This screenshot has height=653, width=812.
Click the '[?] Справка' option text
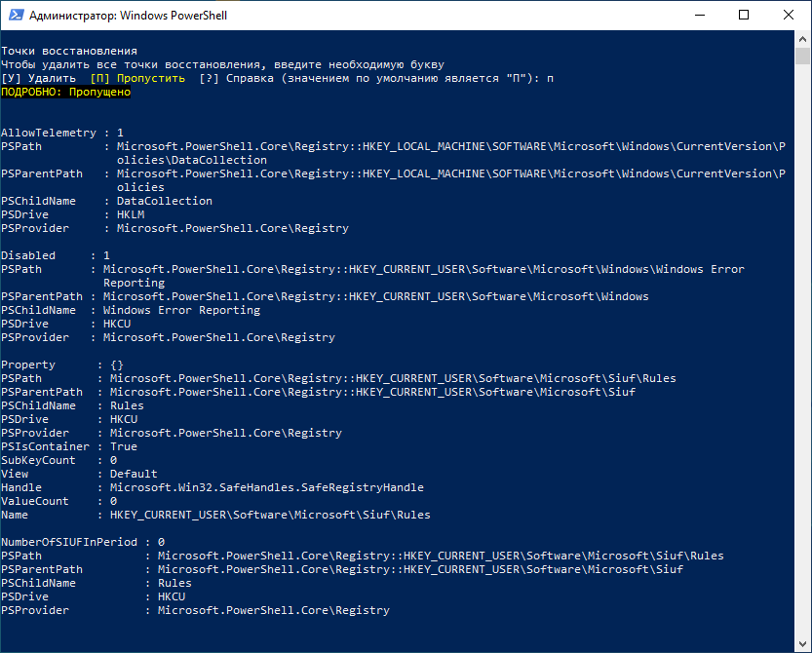pos(237,79)
